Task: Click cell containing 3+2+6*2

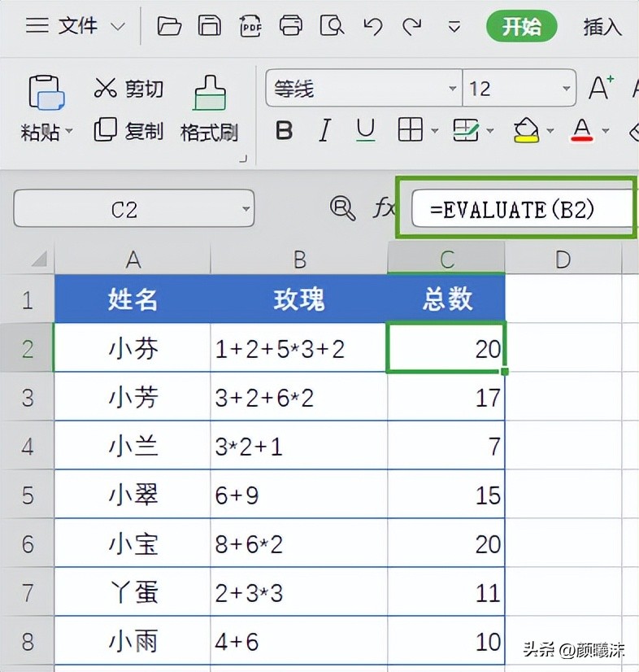Action: 299,397
